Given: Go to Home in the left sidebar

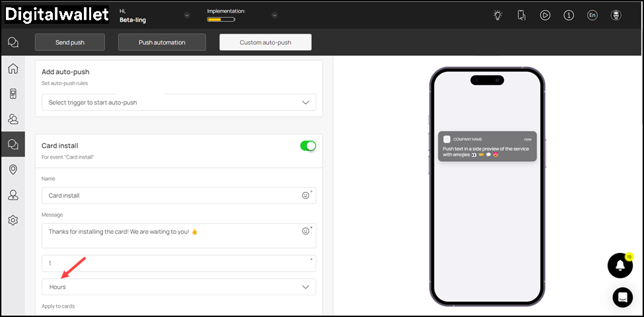Looking at the screenshot, I should coord(13,69).
